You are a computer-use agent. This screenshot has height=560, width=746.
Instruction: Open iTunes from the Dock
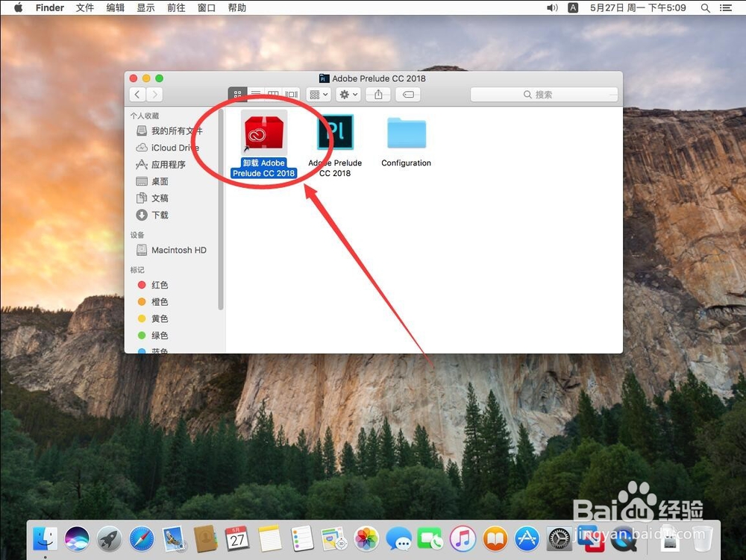(x=463, y=539)
